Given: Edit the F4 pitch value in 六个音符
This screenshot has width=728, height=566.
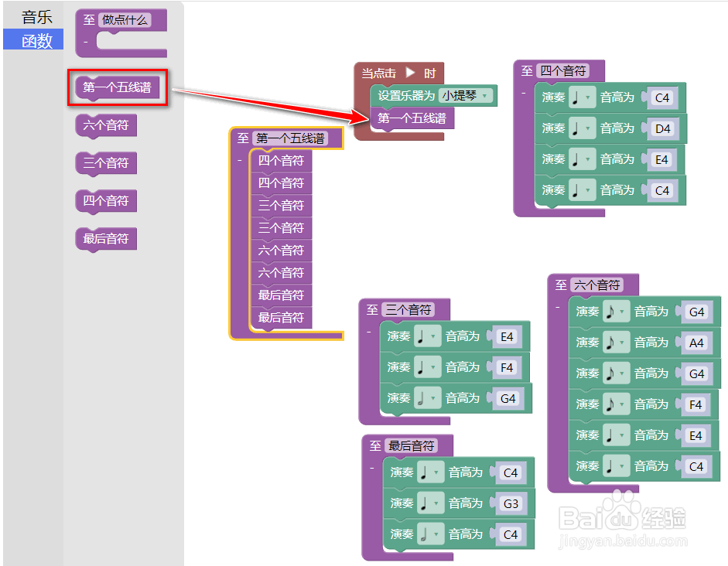Looking at the screenshot, I should [x=696, y=404].
